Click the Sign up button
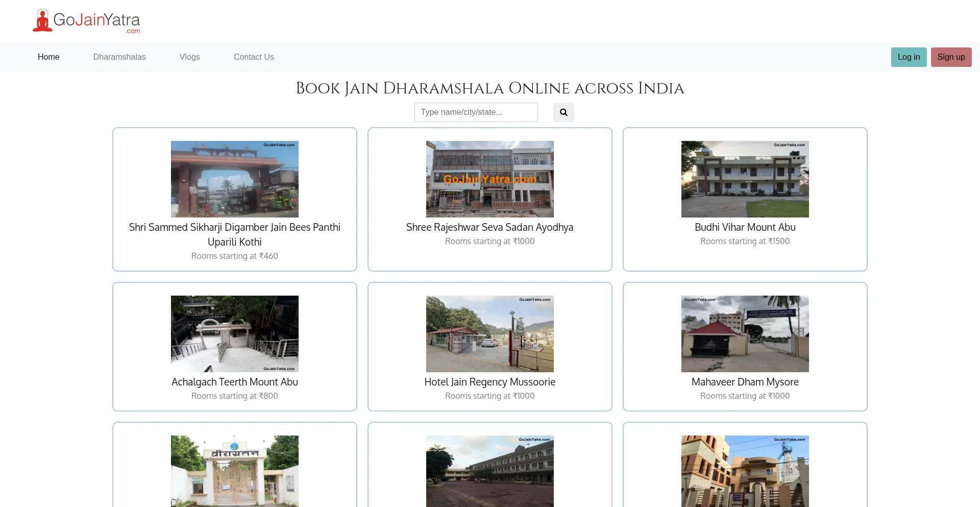The height and width of the screenshot is (507, 980). (x=950, y=57)
